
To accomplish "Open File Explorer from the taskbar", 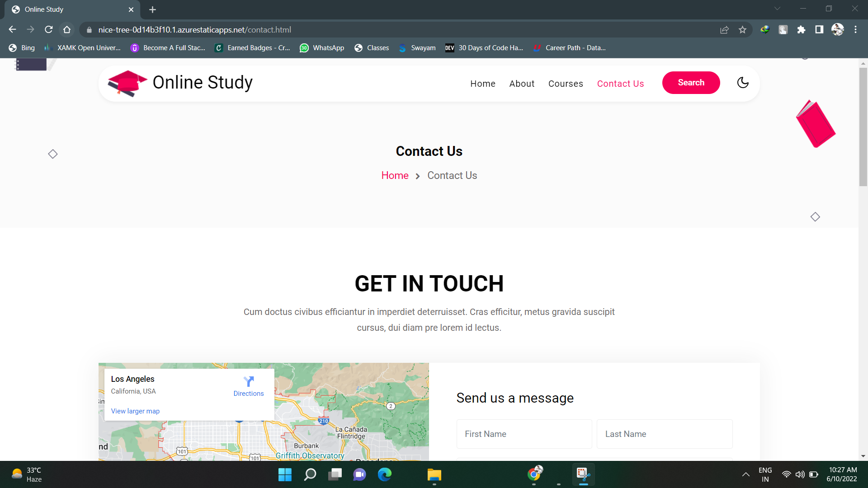I will coord(434,474).
